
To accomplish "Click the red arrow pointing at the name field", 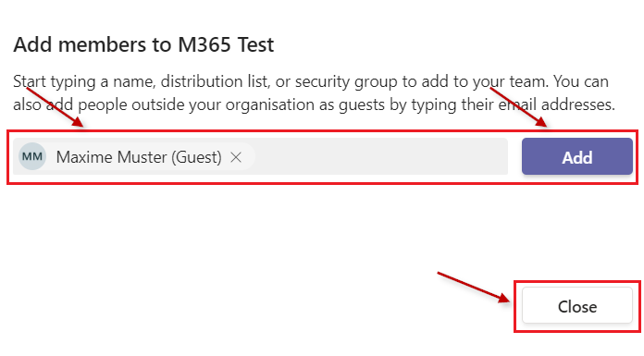I will 55,106.
